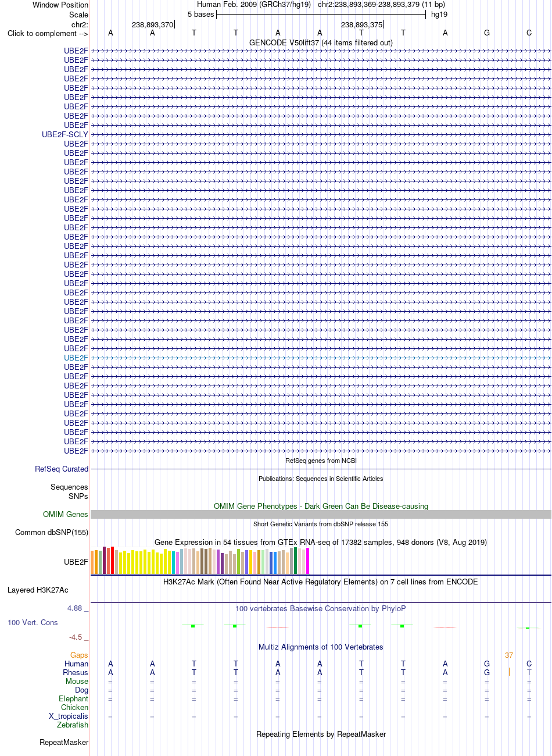This screenshot has width=552, height=756.
Task: Select the Rhesus alignment row label
Action: click(x=76, y=672)
